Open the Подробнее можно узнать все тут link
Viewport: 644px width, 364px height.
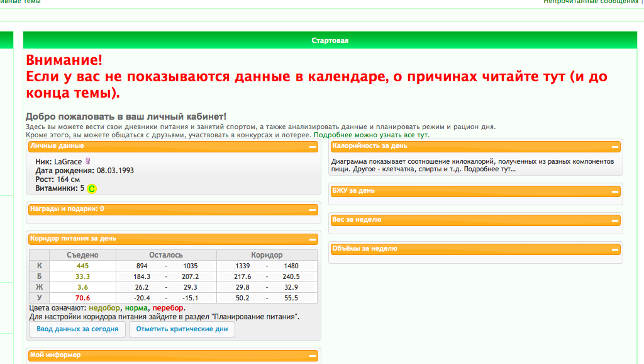point(371,135)
